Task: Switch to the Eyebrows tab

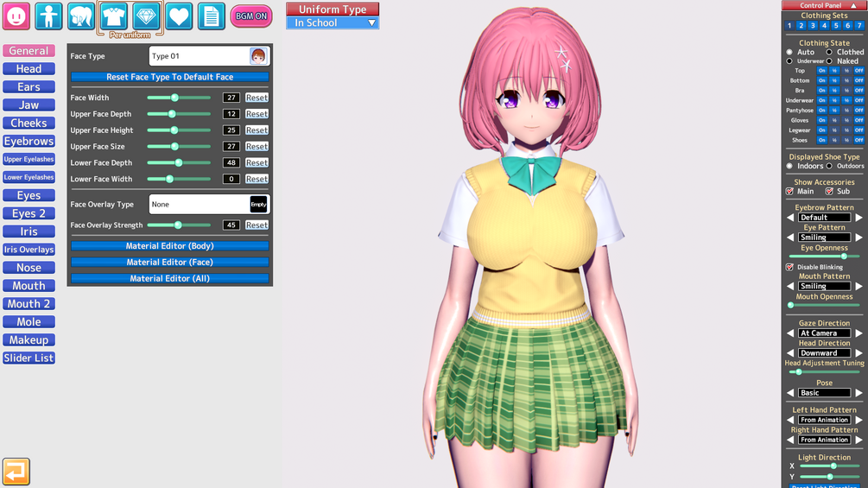Action: pos(29,141)
